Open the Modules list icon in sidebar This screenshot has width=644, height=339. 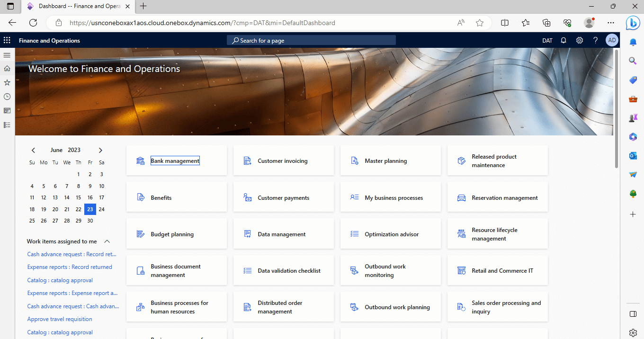pyautogui.click(x=7, y=125)
